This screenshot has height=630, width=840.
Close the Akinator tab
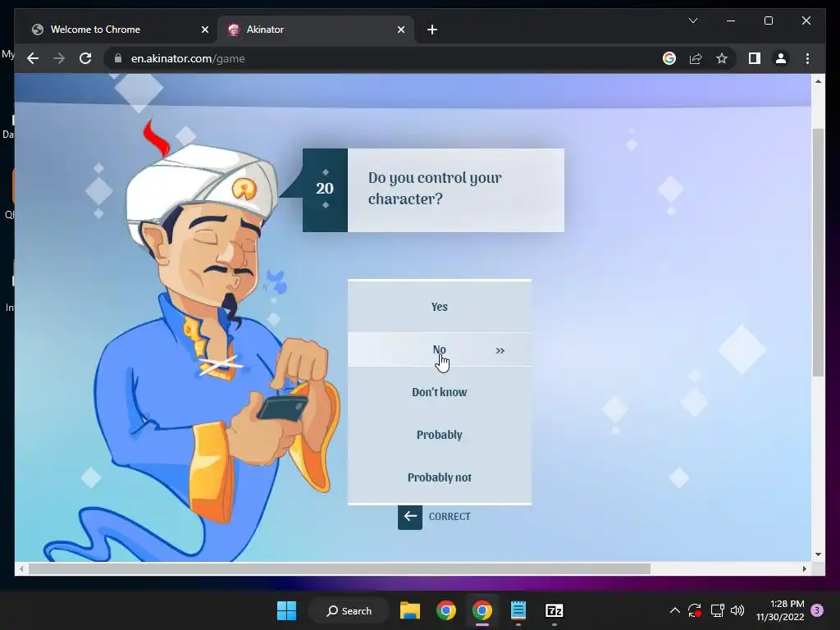coord(400,30)
